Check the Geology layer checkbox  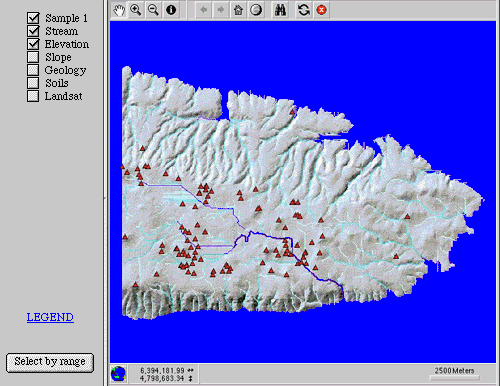(x=33, y=70)
